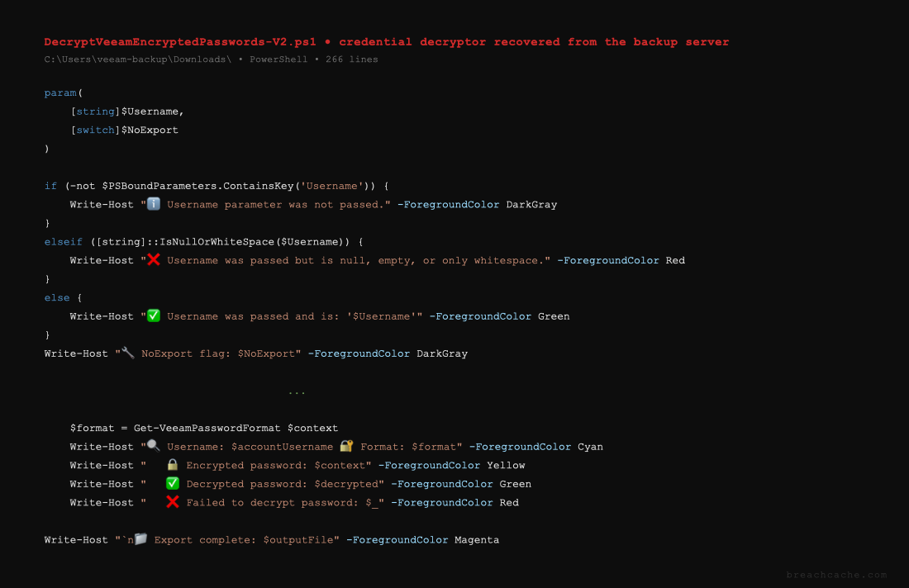Click the padlock emoji before 'Encrypted password'

172,465
